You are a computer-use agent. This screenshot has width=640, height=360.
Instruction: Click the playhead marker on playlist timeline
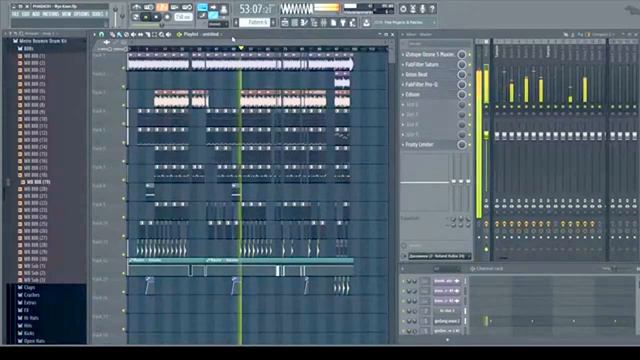point(241,48)
